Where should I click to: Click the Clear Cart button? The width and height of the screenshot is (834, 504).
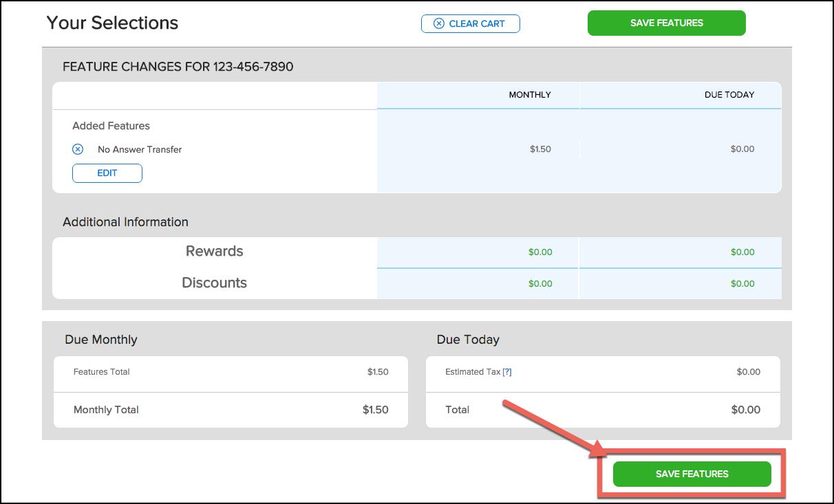[x=470, y=23]
